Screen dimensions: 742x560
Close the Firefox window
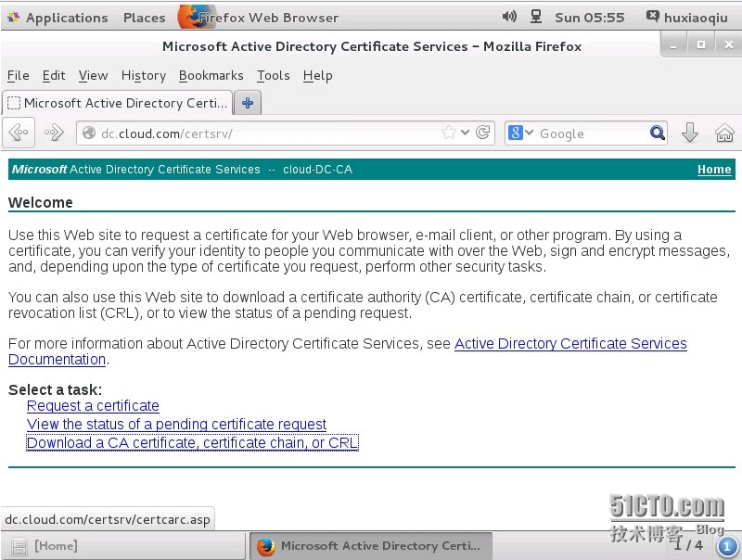coord(729,45)
